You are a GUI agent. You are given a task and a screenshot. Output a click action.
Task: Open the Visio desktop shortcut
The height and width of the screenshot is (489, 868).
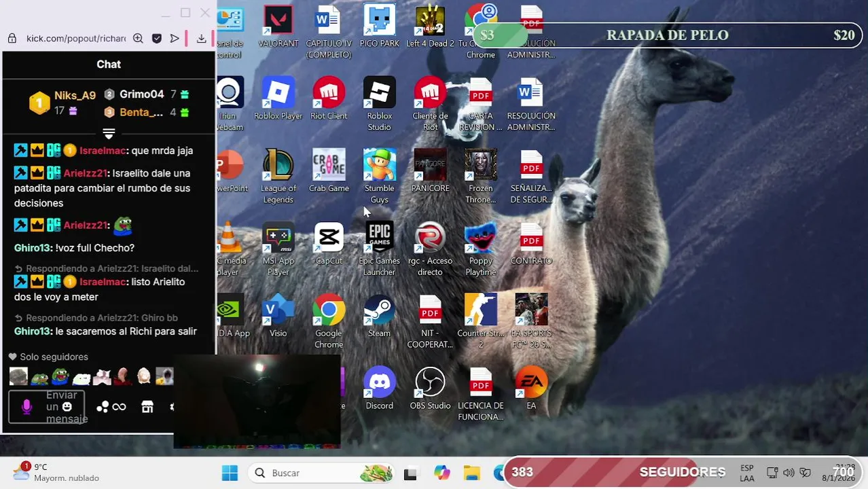278,316
